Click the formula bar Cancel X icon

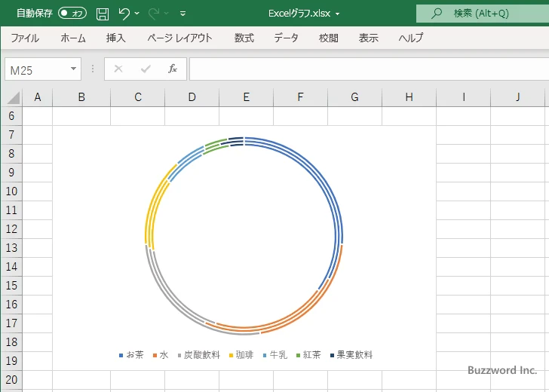[118, 69]
